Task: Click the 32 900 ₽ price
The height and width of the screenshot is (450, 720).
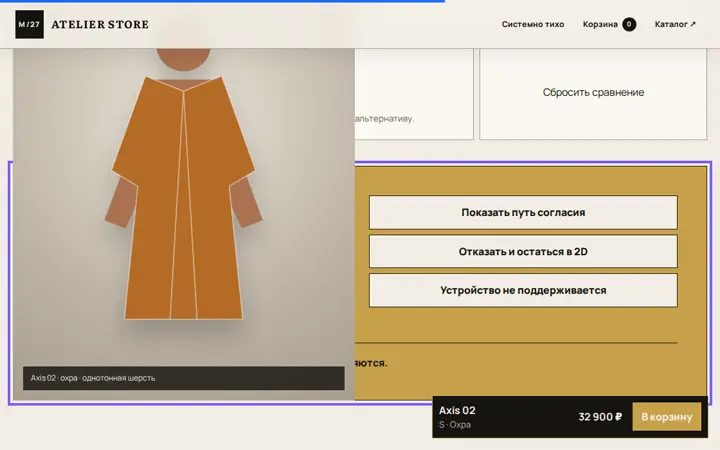Action: tap(600, 417)
